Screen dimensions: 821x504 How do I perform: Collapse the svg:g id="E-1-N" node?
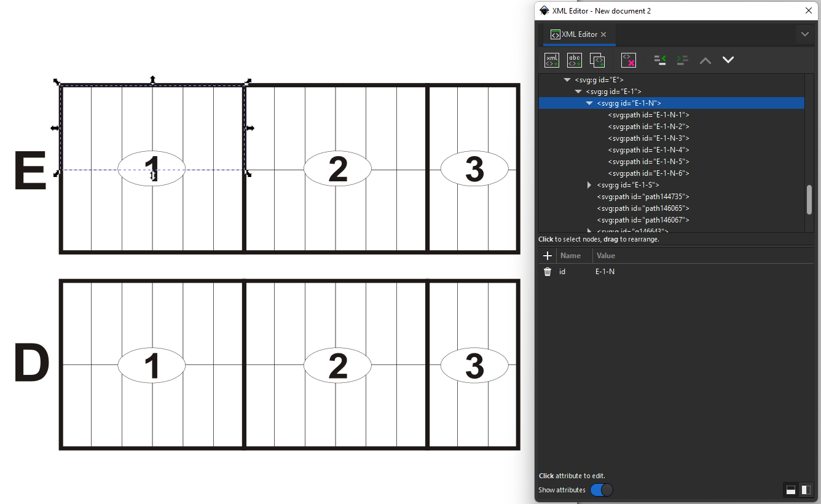pyautogui.click(x=589, y=103)
